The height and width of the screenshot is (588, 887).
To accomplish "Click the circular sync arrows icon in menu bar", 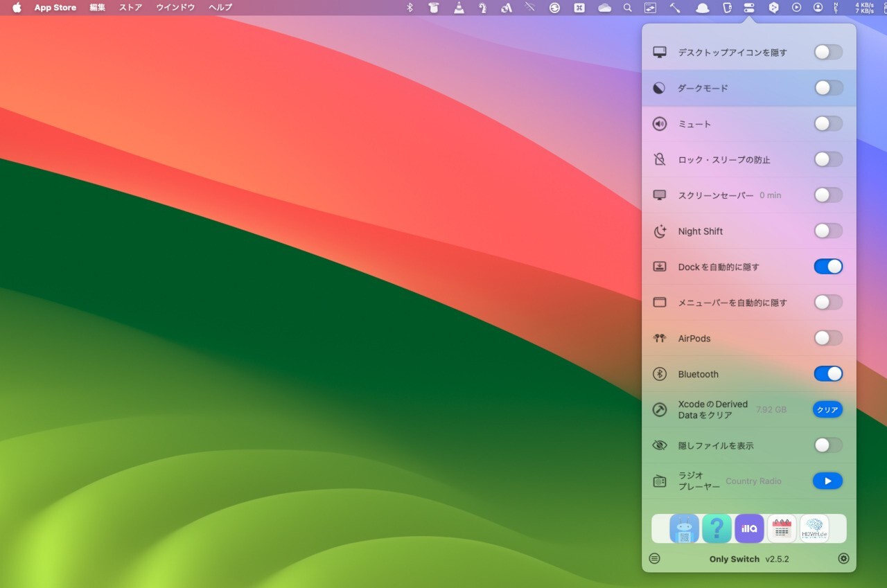I will click(554, 8).
